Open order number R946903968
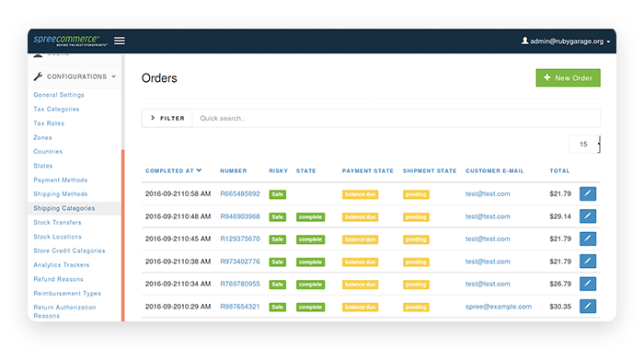 240,216
